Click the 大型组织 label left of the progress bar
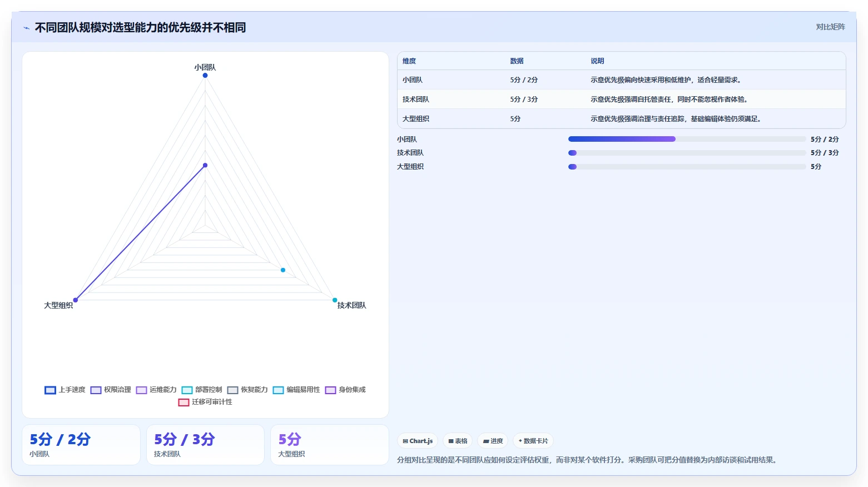Viewport: 868px width, 487px height. tap(410, 167)
